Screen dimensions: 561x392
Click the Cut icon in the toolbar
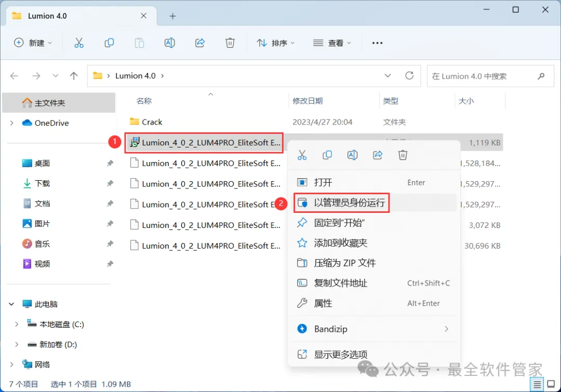(79, 43)
